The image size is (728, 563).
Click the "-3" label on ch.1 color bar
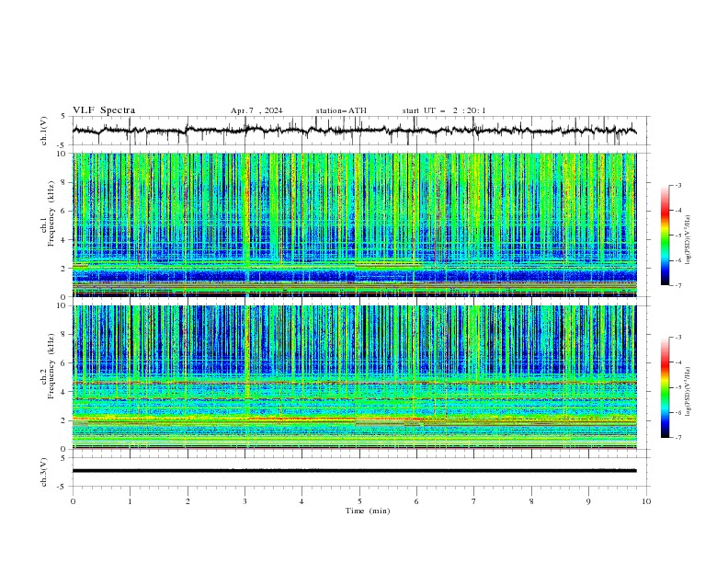[x=677, y=185]
